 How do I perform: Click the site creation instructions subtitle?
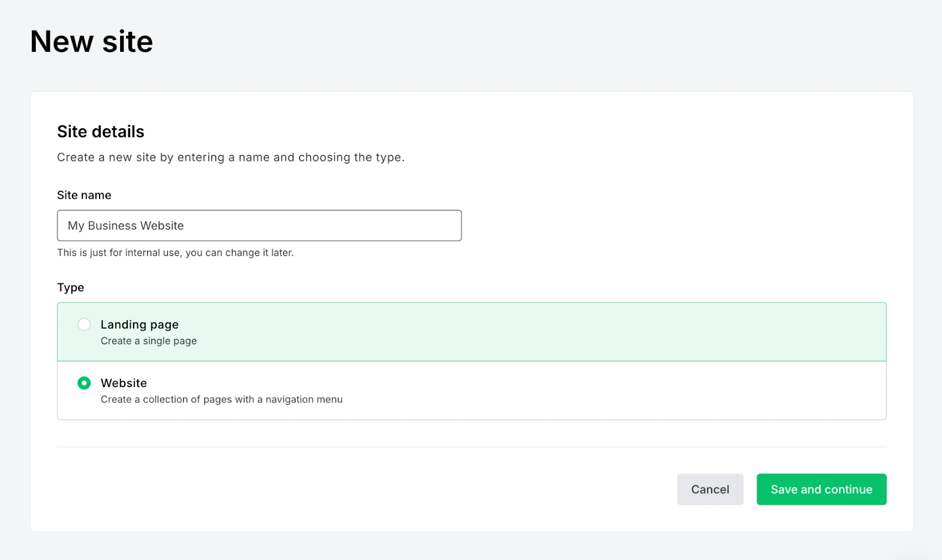[x=231, y=158]
